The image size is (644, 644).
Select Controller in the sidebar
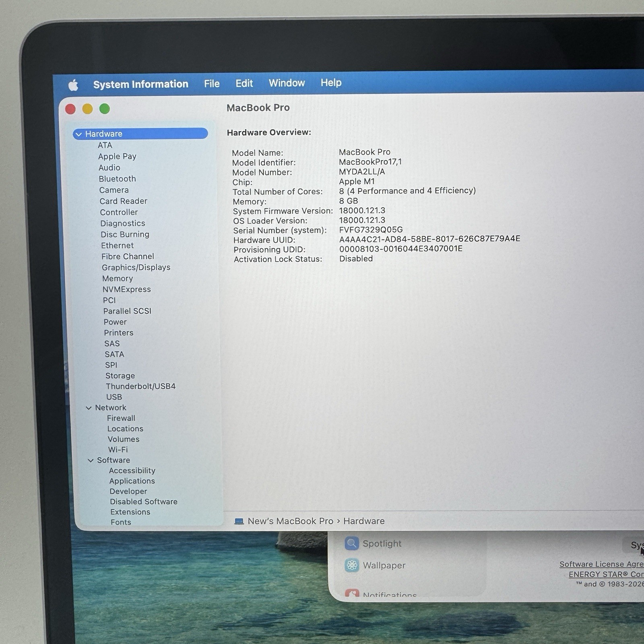[119, 212]
